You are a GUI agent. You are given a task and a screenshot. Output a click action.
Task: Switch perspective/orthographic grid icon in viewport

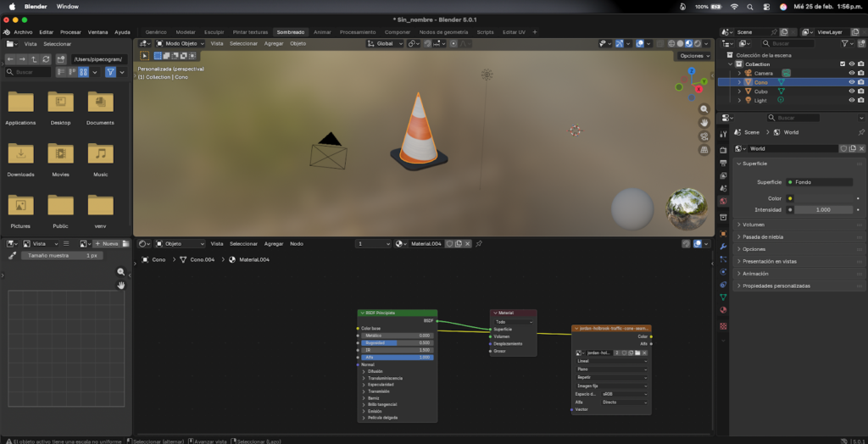coord(704,150)
